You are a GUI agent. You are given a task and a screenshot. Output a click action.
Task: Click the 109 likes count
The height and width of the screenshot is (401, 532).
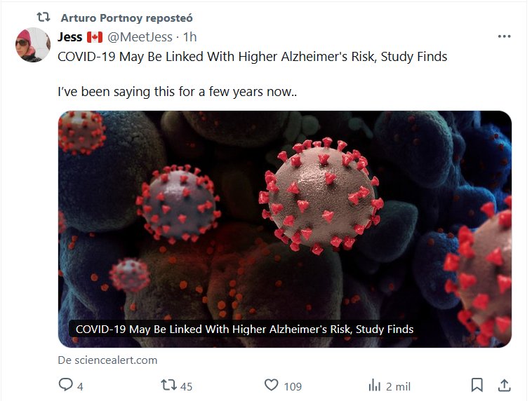(293, 386)
